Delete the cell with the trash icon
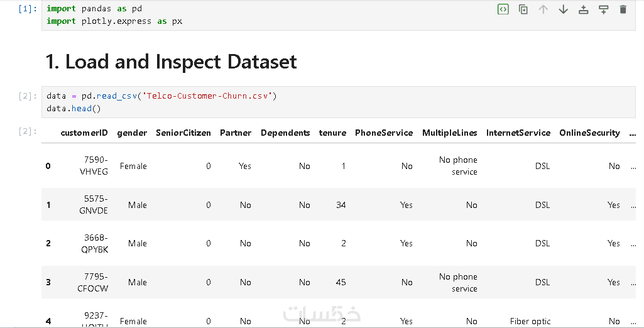 [623, 9]
